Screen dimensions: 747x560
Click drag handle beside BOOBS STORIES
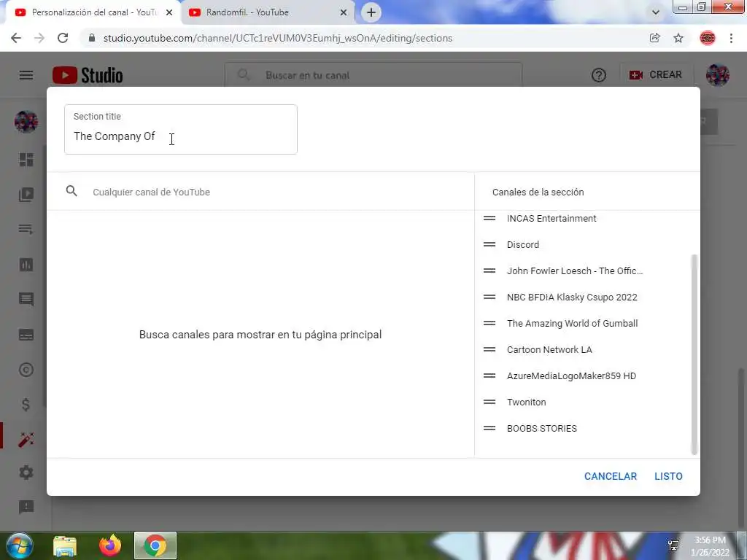(x=489, y=427)
